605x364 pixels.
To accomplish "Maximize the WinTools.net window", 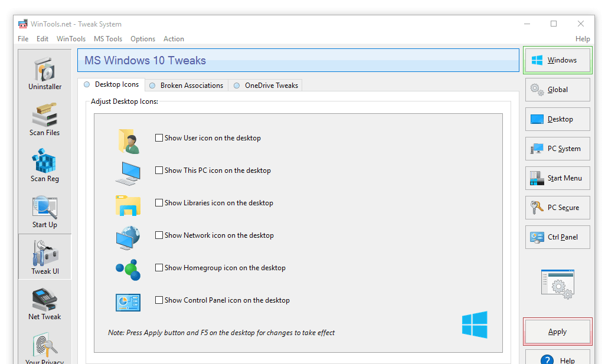I will point(554,24).
